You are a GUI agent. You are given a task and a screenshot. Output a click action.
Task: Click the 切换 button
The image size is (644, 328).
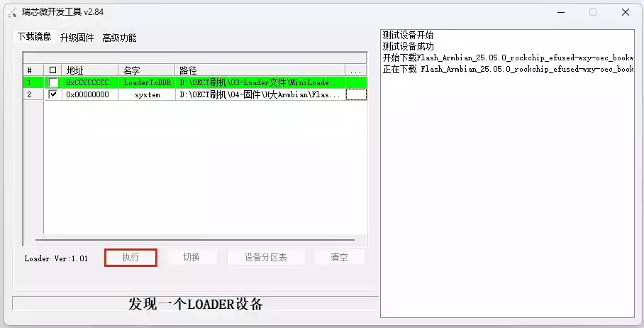point(191,258)
